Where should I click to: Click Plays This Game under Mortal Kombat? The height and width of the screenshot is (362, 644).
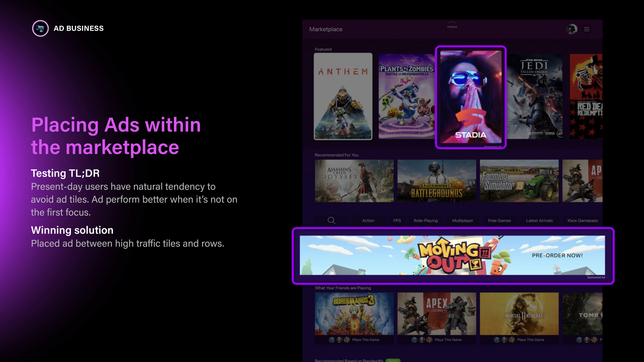531,340
